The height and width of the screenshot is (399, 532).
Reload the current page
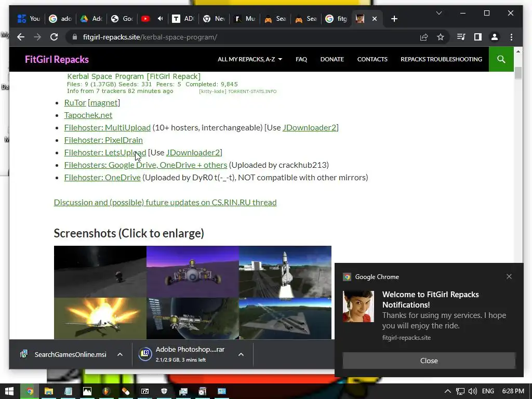click(54, 37)
